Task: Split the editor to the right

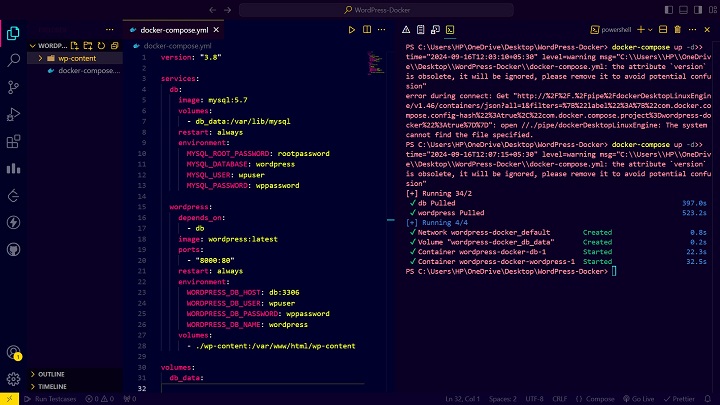Action: [367, 30]
